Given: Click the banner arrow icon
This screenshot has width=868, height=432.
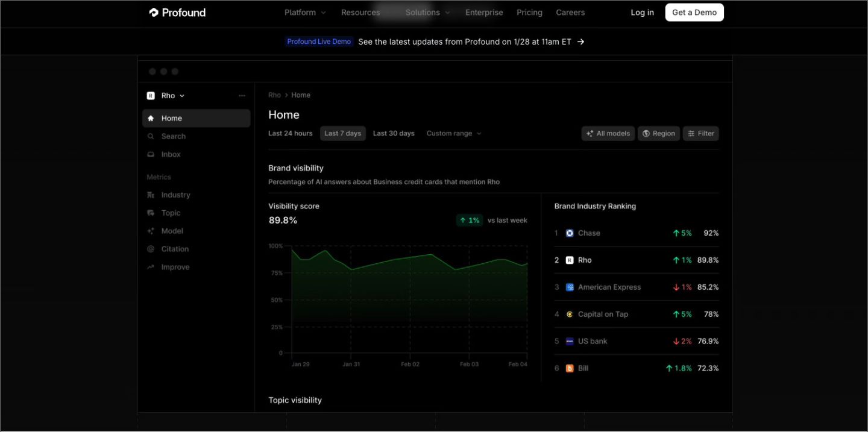Looking at the screenshot, I should (x=580, y=42).
